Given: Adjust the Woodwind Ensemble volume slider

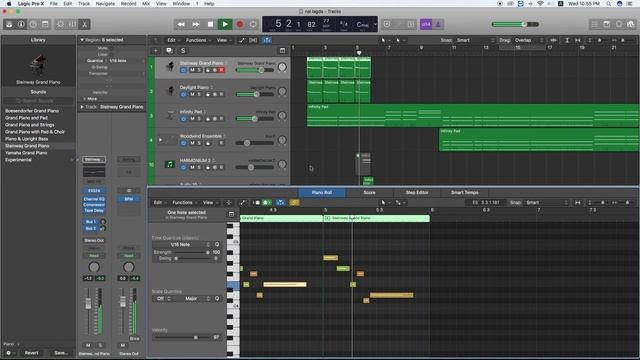Looking at the screenshot, I should pos(255,143).
